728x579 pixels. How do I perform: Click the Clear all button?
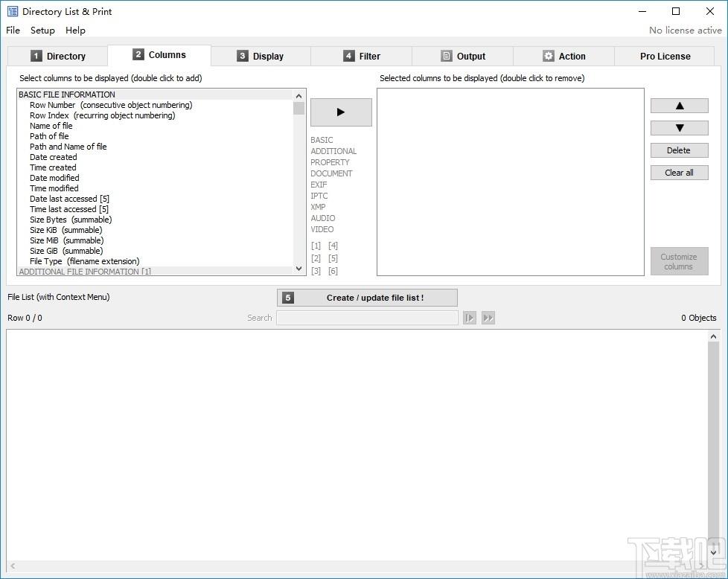(680, 173)
